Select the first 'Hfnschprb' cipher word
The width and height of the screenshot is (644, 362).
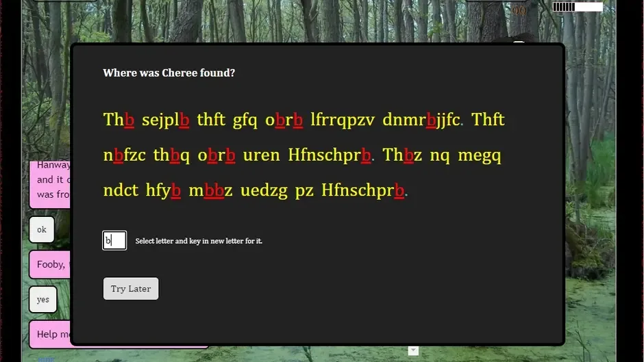click(x=330, y=155)
